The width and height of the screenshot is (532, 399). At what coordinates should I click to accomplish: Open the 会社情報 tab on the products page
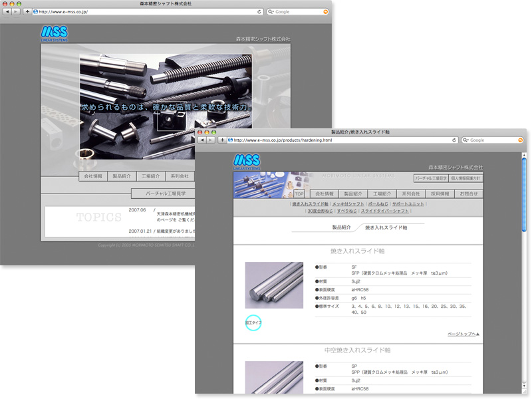(x=325, y=194)
